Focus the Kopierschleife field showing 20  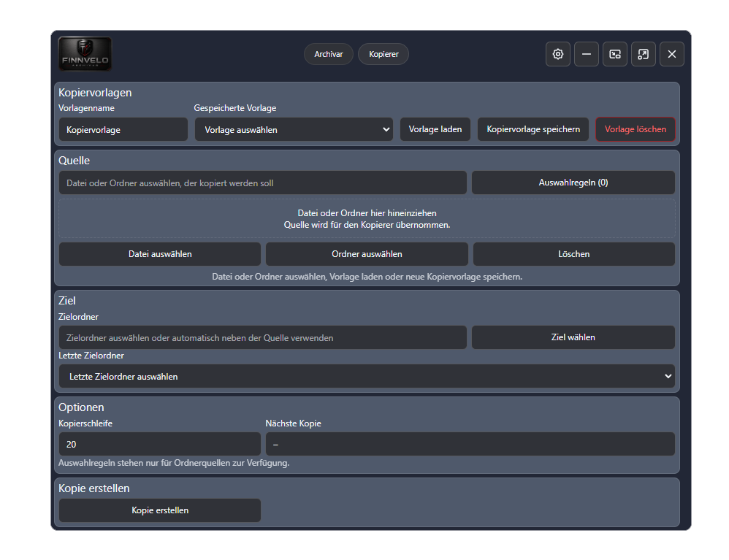point(160,444)
